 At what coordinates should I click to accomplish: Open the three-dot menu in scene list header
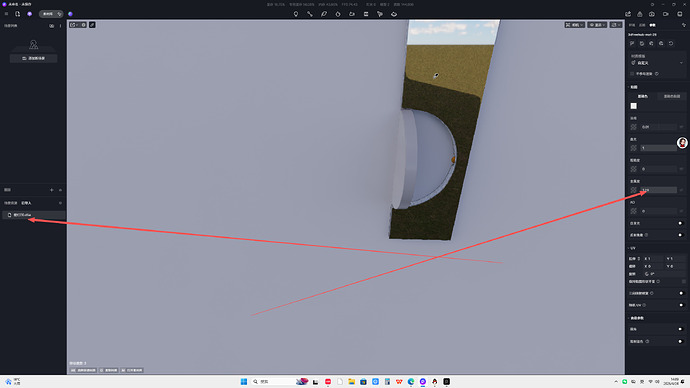tap(60, 26)
